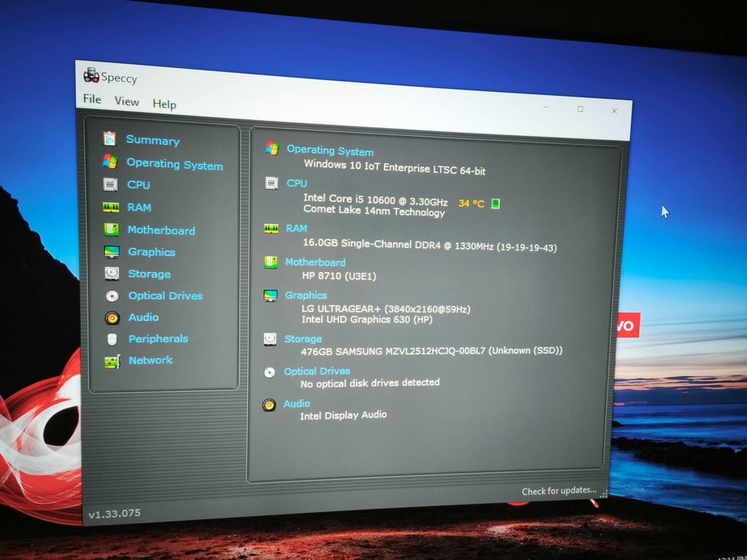Click the Intel Core i5 10600 text

(x=376, y=199)
